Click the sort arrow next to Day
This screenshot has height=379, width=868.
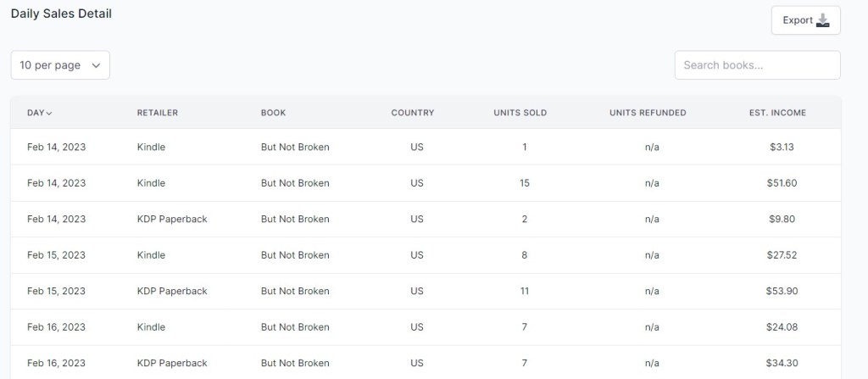[x=49, y=114]
